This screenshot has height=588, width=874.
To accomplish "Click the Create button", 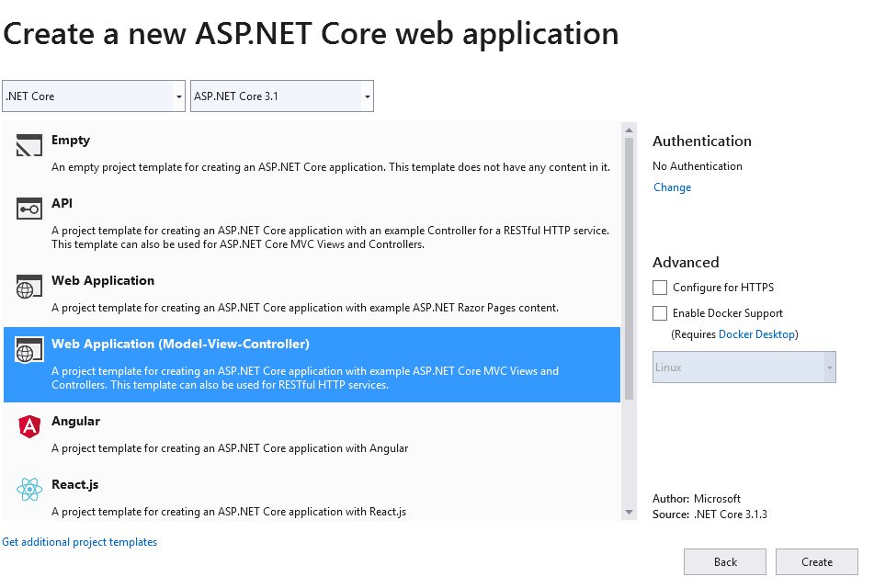I will 817,561.
